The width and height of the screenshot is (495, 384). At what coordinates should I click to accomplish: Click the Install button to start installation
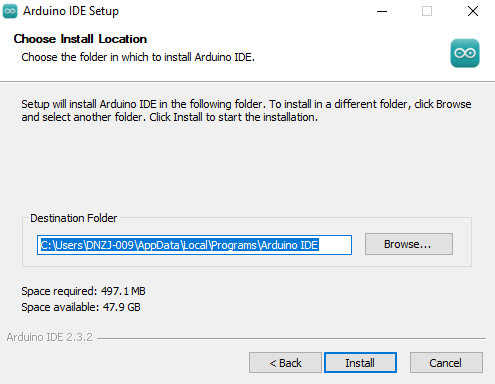coord(360,363)
